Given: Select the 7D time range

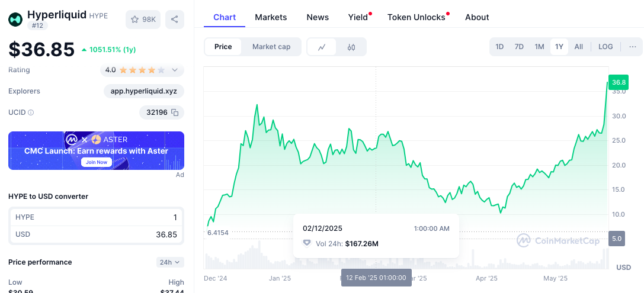Looking at the screenshot, I should point(519,47).
